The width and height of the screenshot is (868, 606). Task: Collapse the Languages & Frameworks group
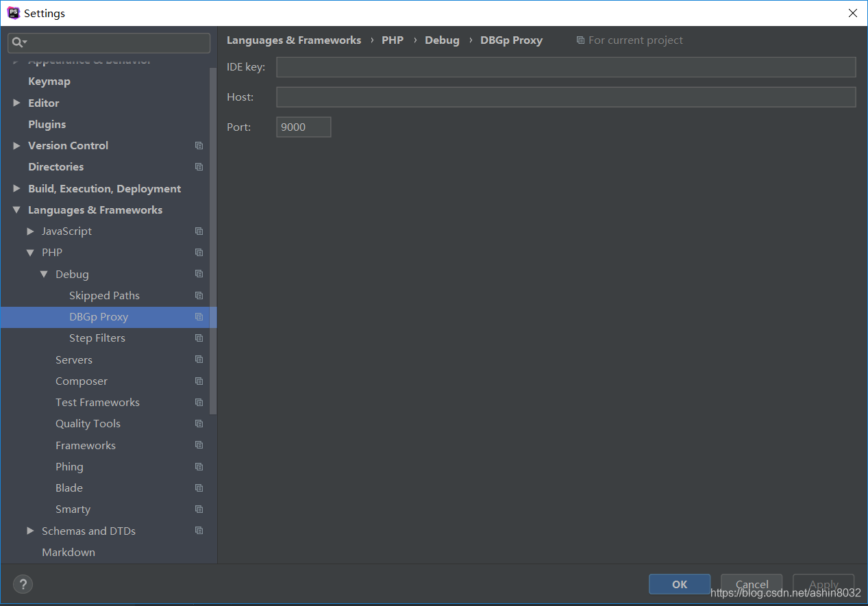click(16, 210)
